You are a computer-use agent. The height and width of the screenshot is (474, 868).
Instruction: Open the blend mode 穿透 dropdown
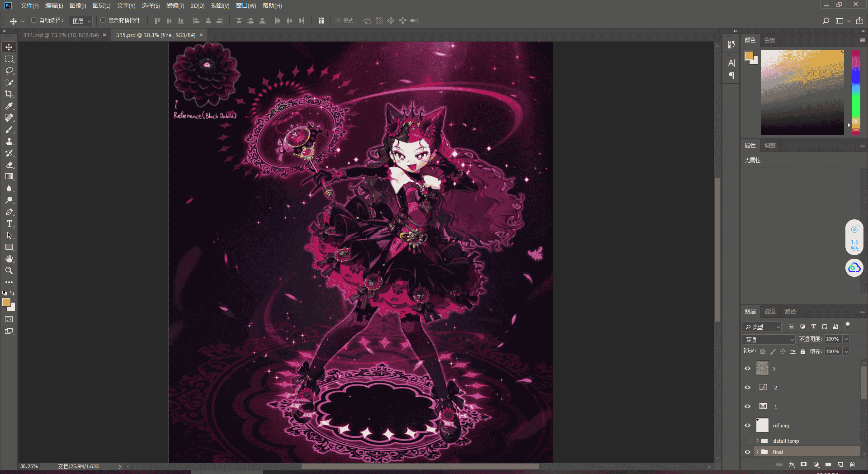pyautogui.click(x=769, y=339)
